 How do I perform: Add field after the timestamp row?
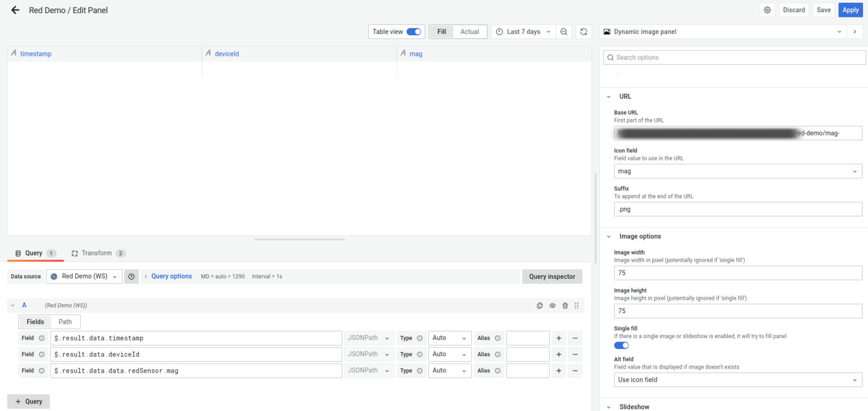point(558,338)
